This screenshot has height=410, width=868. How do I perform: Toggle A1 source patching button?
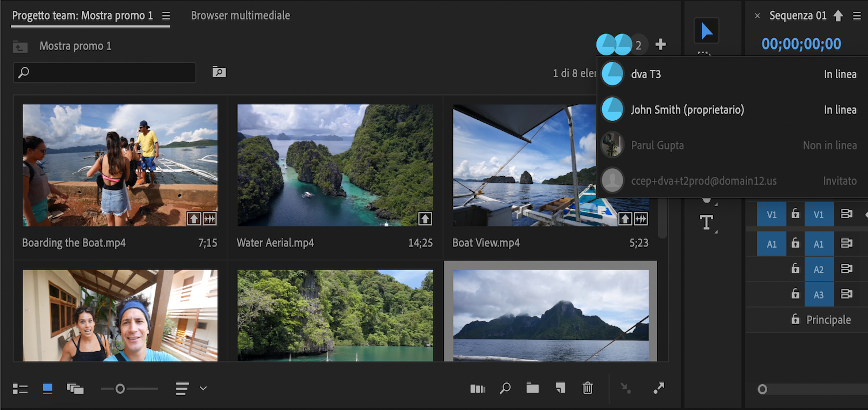[772, 244]
